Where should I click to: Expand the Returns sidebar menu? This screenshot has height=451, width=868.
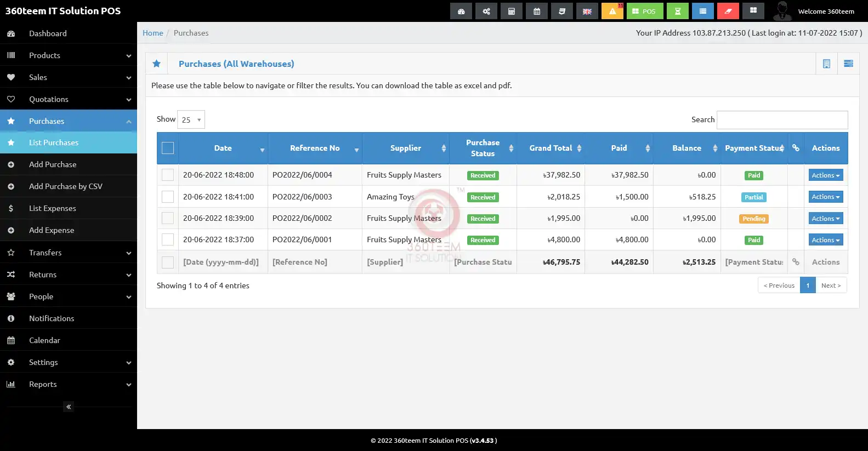pos(69,275)
